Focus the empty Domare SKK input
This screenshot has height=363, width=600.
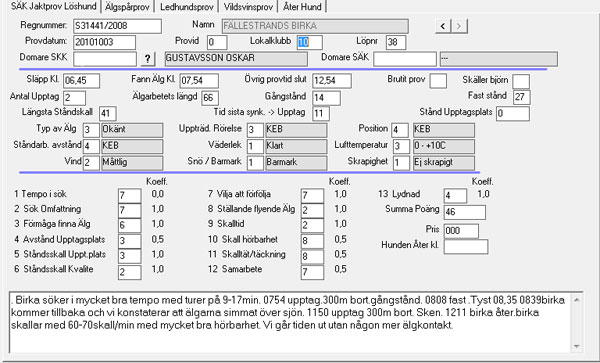[x=105, y=59]
